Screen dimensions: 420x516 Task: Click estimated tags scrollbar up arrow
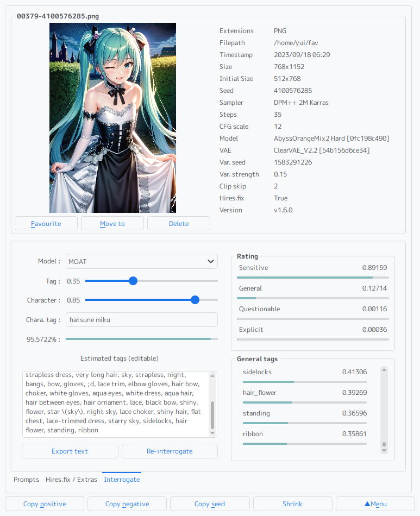coord(212,376)
